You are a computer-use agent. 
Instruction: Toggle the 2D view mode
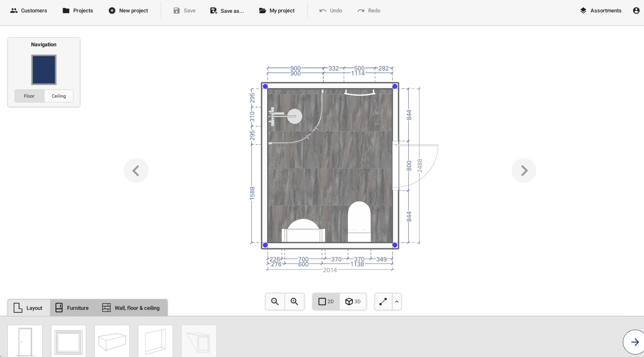pyautogui.click(x=326, y=302)
